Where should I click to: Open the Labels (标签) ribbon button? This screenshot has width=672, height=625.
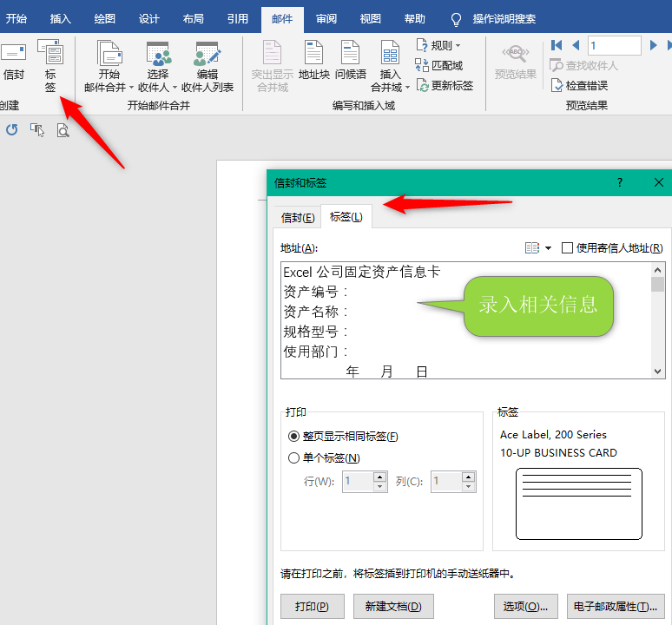[50, 66]
